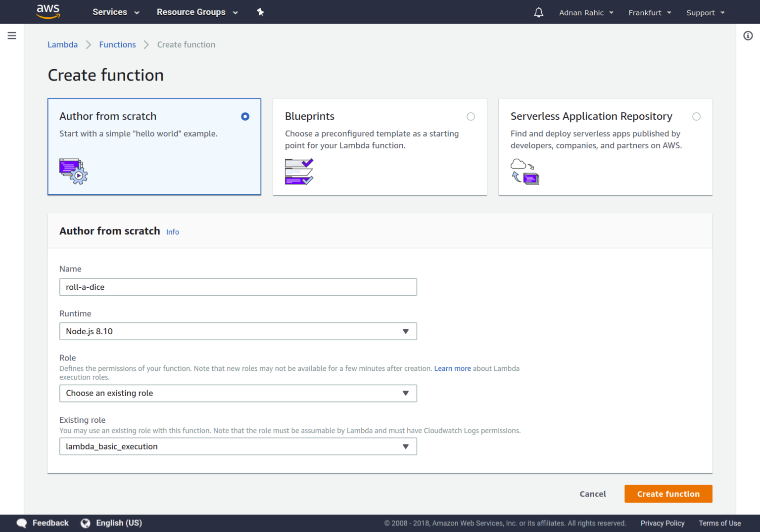
Task: Click the pin shortcut icon in navbar
Action: pyautogui.click(x=260, y=12)
